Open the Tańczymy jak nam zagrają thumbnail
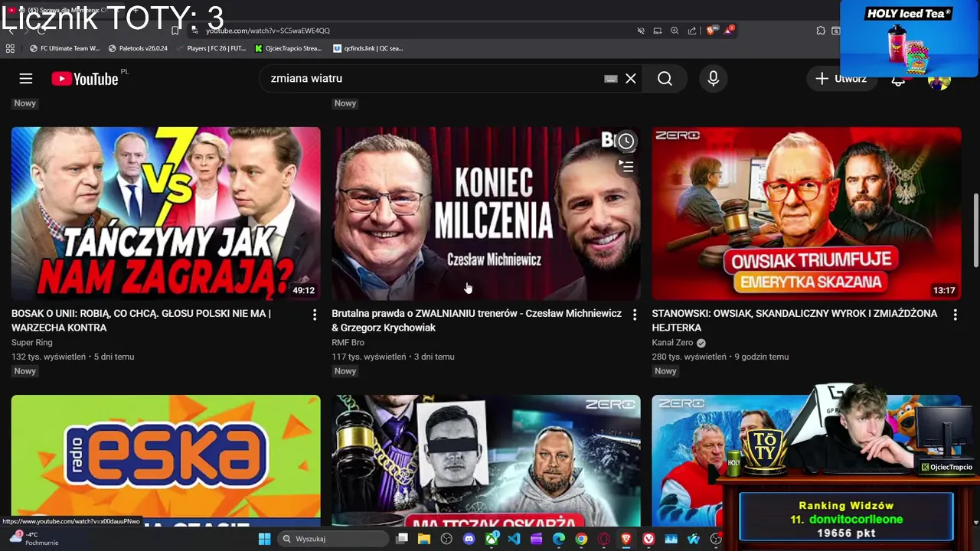This screenshot has width=980, height=551. 166,214
